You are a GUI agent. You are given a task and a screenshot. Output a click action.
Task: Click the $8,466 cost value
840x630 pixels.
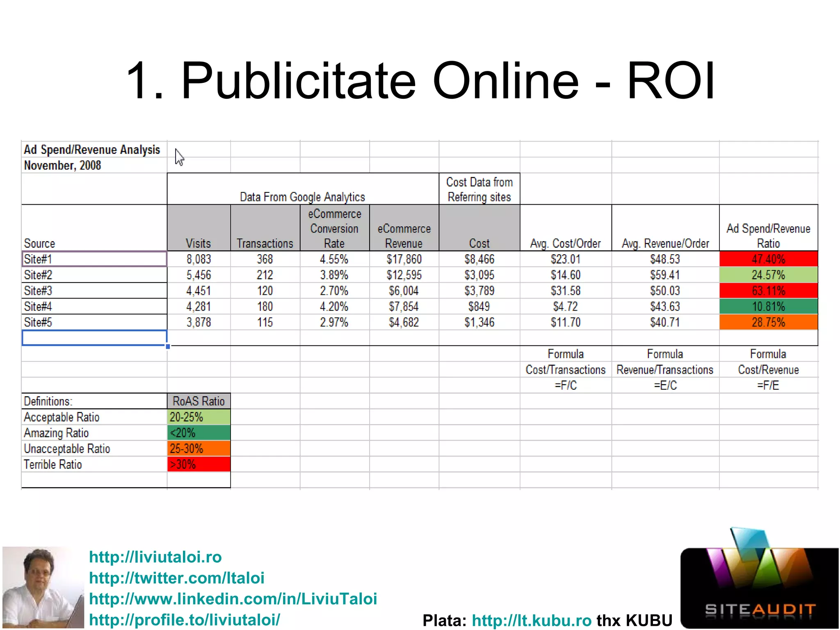point(479,259)
